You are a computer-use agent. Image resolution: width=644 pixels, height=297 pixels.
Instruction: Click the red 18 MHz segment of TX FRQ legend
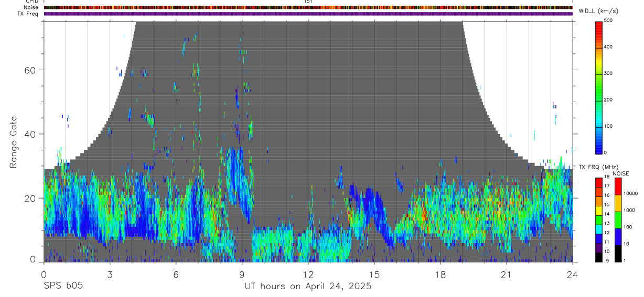(599, 182)
